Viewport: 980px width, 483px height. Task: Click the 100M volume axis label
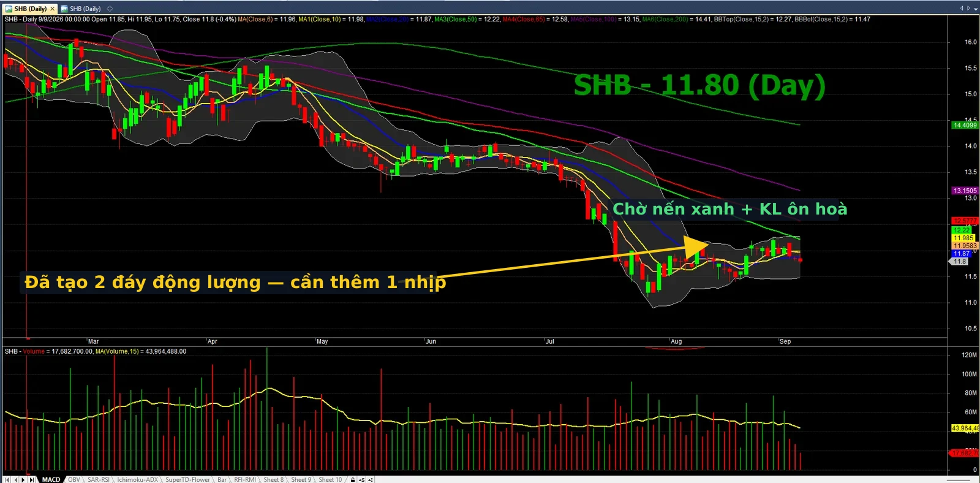click(970, 374)
